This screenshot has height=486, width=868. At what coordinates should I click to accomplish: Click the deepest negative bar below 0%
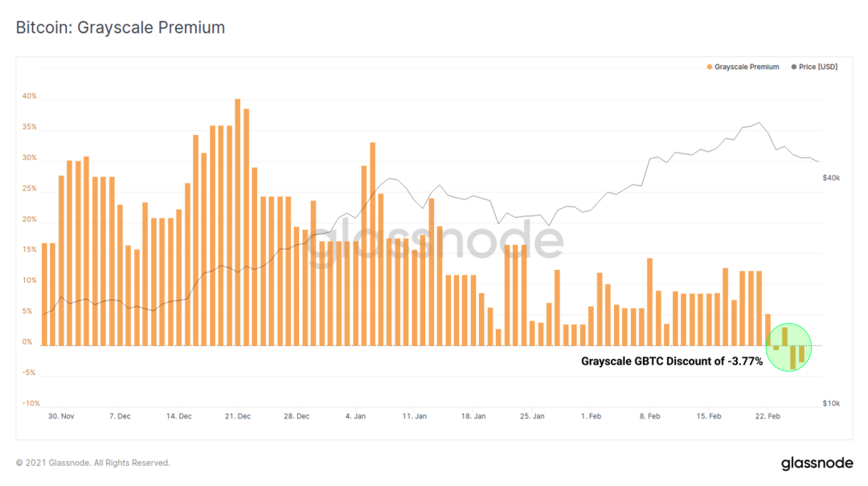click(792, 357)
